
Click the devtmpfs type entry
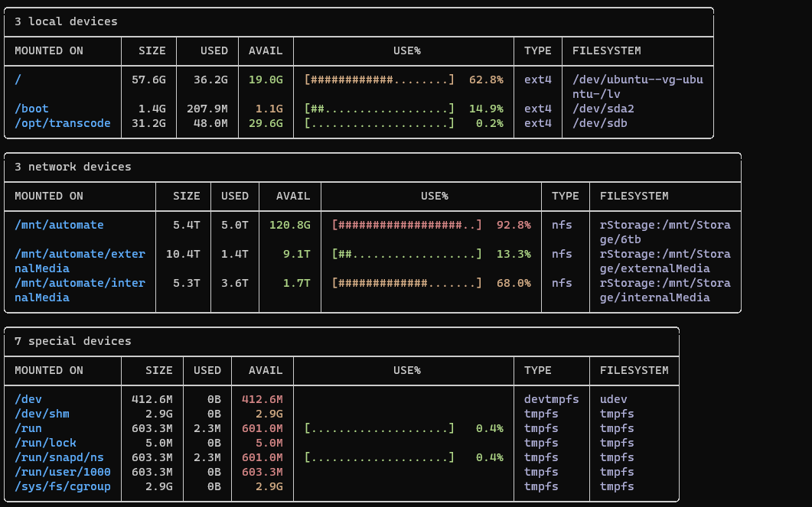coord(552,399)
